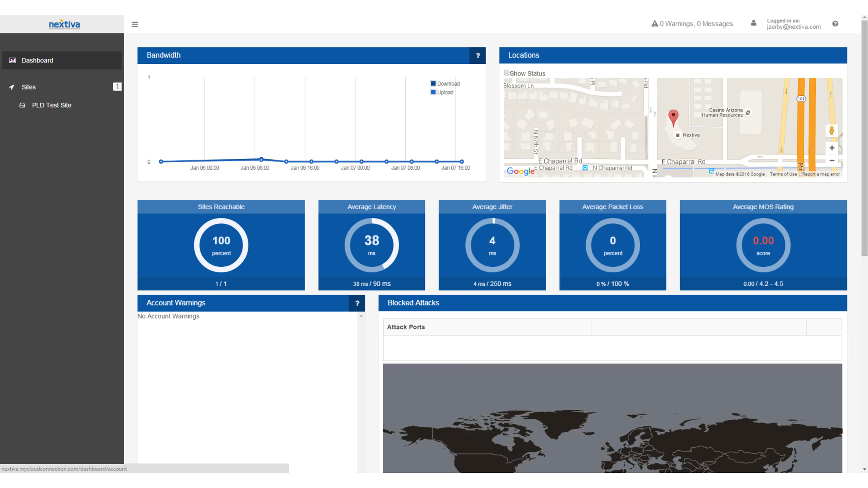
Task: Click the Sites arrow icon
Action: [12, 87]
